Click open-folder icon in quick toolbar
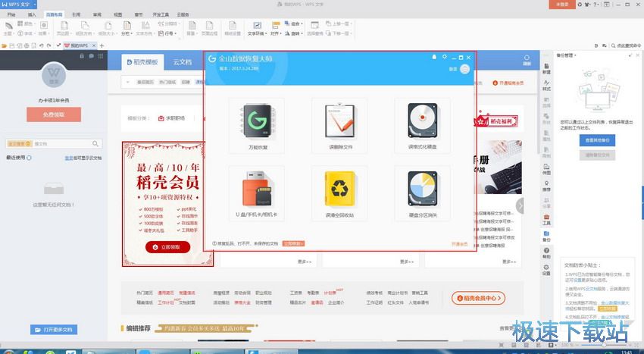The image size is (644, 354). [5, 45]
